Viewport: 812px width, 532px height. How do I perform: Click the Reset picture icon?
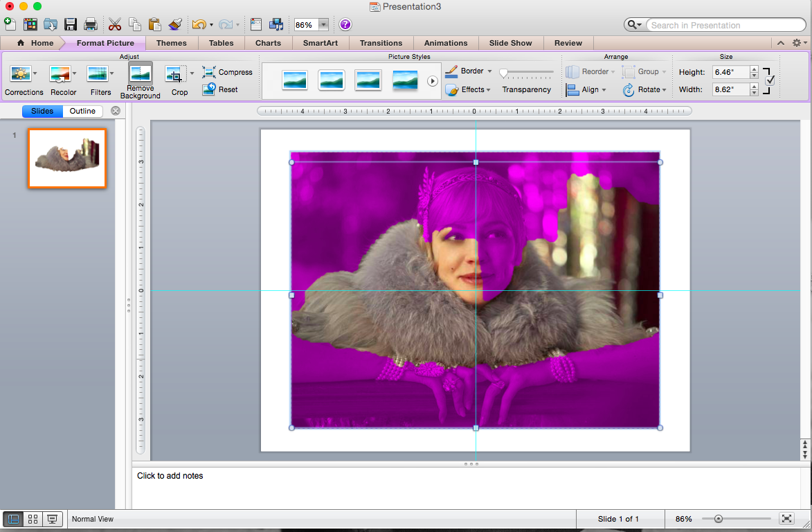[x=209, y=89]
